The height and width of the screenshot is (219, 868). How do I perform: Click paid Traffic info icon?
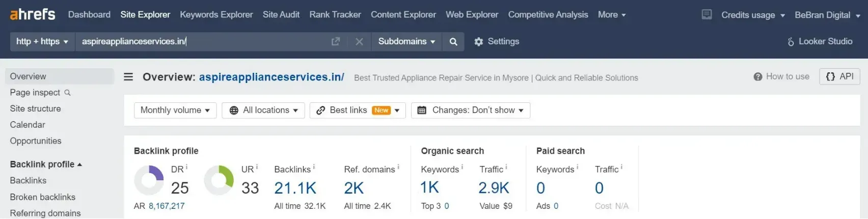621,167
